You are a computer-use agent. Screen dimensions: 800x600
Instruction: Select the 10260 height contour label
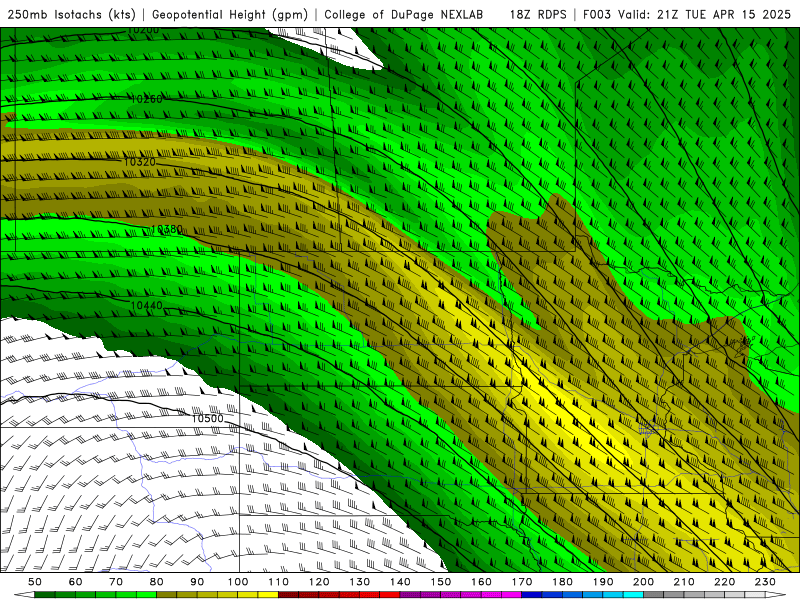tap(146, 99)
